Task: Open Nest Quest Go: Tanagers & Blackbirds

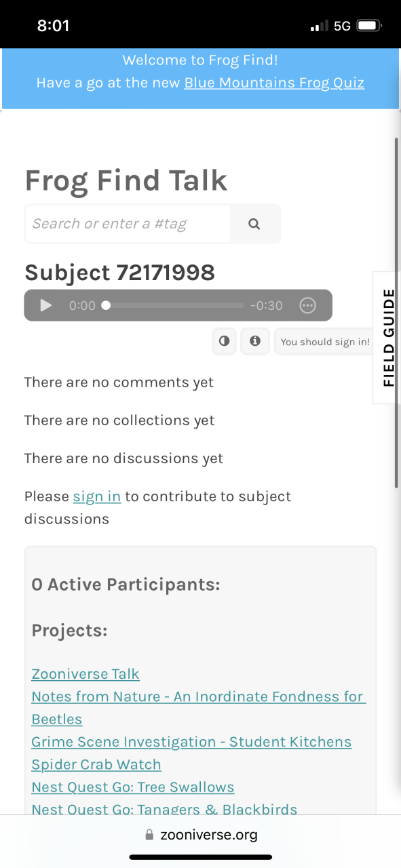Action: [x=164, y=809]
